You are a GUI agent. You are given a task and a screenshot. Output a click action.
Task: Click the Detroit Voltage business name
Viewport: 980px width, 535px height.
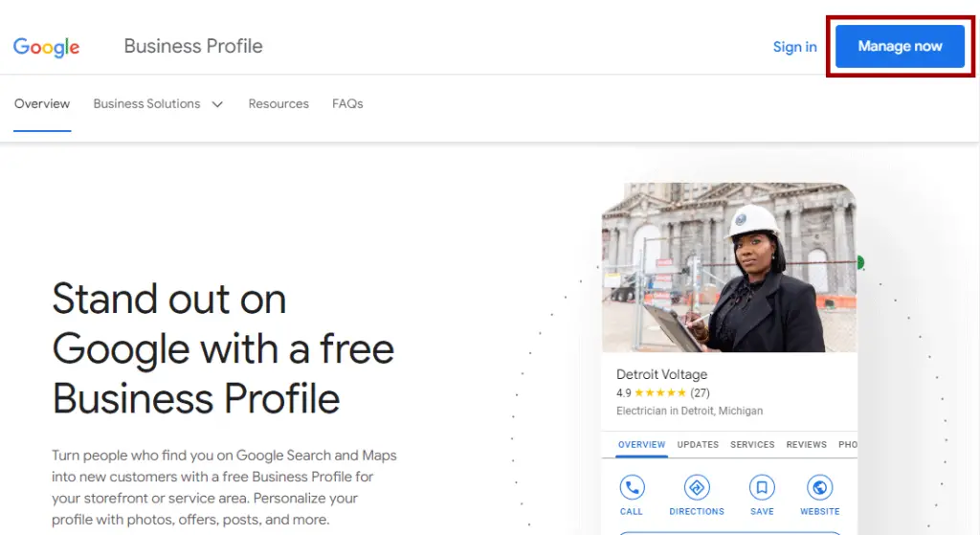tap(662, 374)
